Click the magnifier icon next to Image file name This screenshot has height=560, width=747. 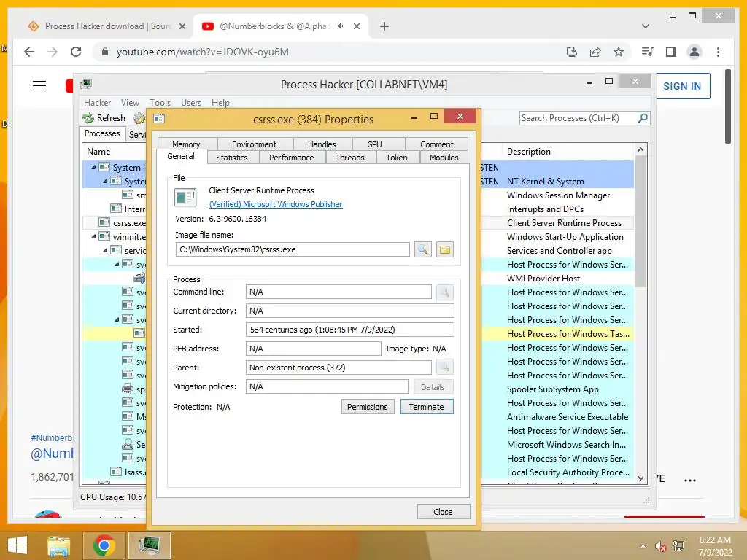click(x=422, y=249)
